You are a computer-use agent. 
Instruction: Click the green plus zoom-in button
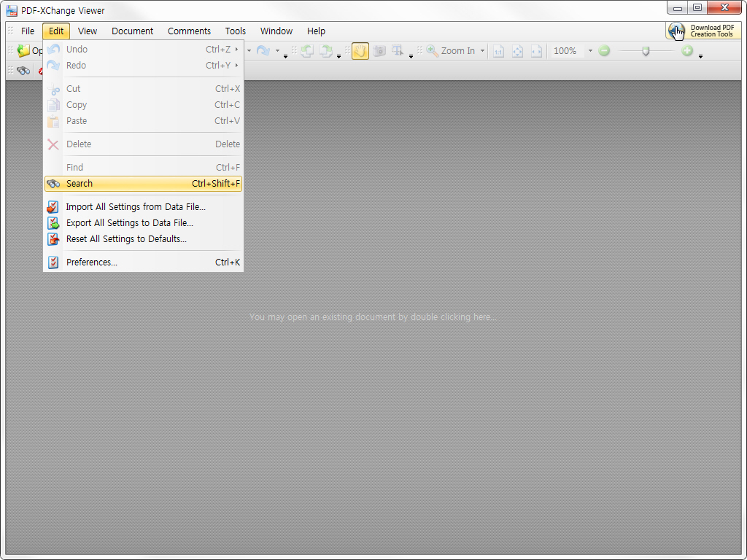tap(687, 50)
